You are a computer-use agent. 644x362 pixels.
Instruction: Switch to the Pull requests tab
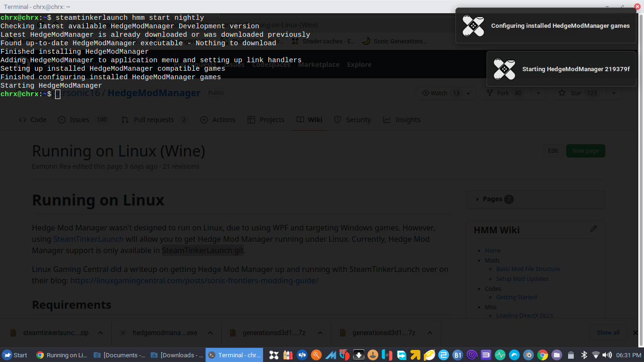pos(153,120)
